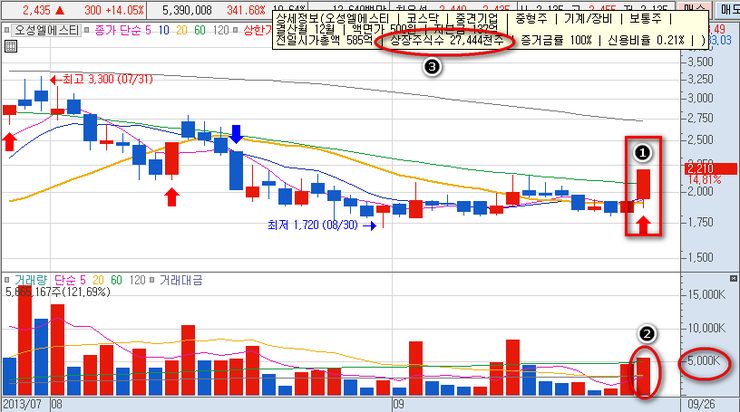
Task: Click the 신용비율 0.21% tooltip text
Action: coord(646,41)
